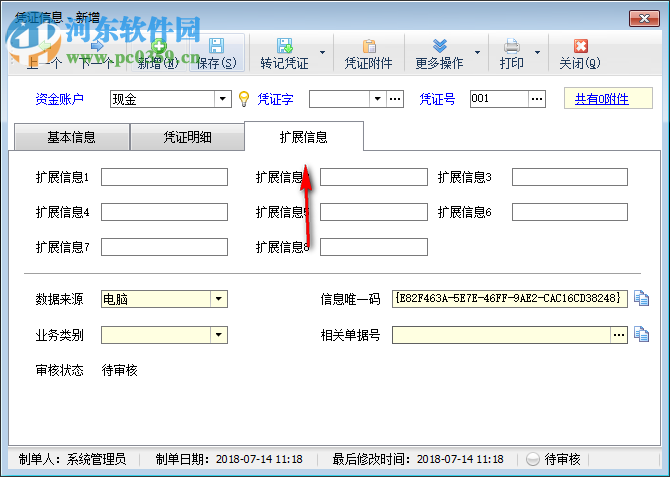Click the 资金账户 label link
670x477 pixels.
[59, 99]
